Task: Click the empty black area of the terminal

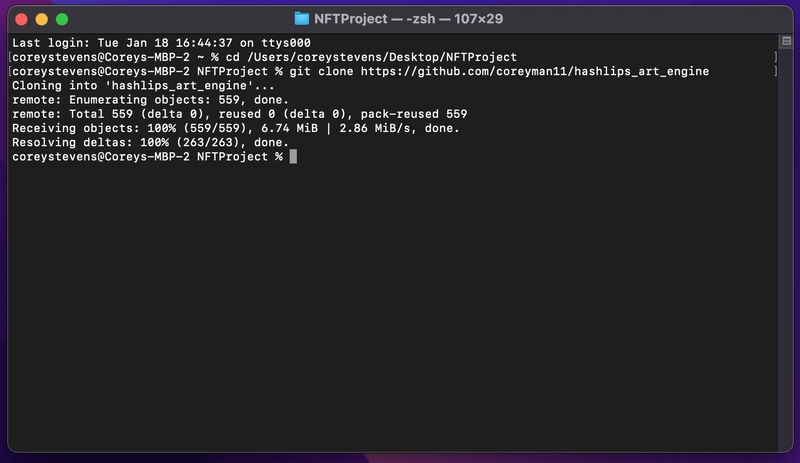Action: tap(393, 306)
